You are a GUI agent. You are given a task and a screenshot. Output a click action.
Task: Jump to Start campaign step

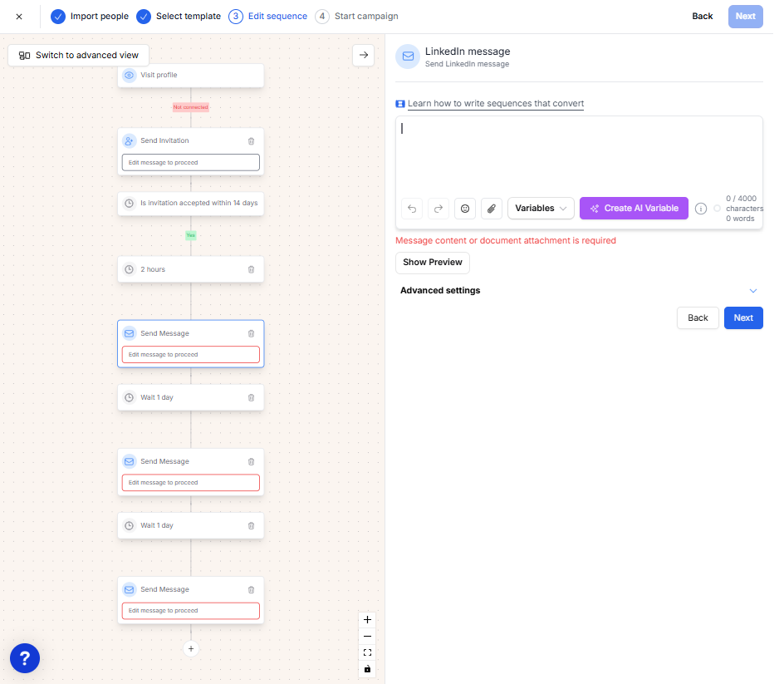point(356,17)
